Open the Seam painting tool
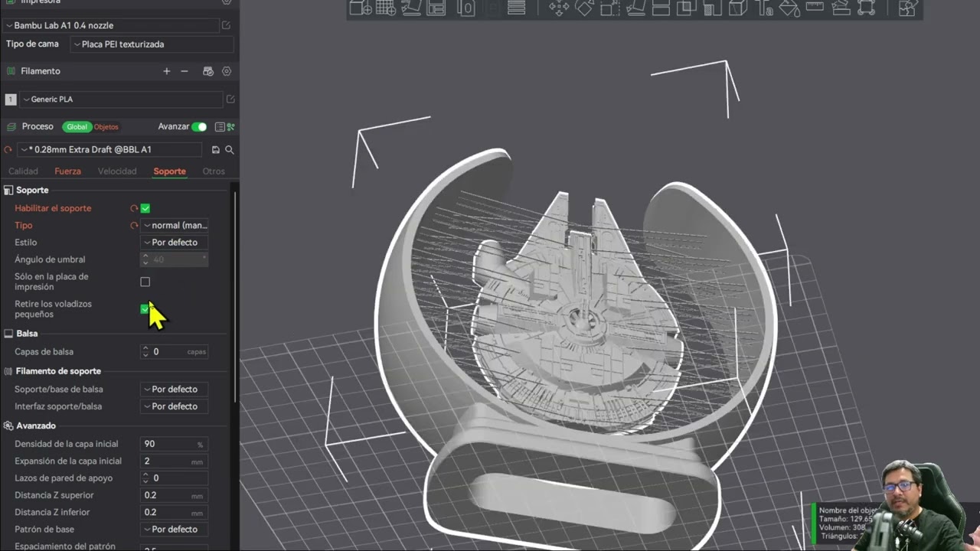980x551 pixels. tap(738, 8)
